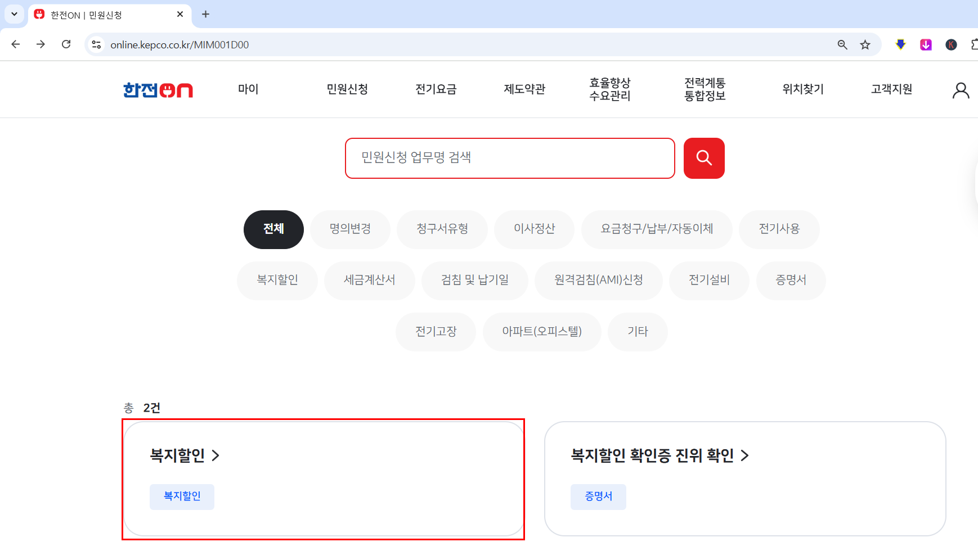Click the 복지할인 card chevron arrow
This screenshot has width=978, height=560.
tap(216, 455)
